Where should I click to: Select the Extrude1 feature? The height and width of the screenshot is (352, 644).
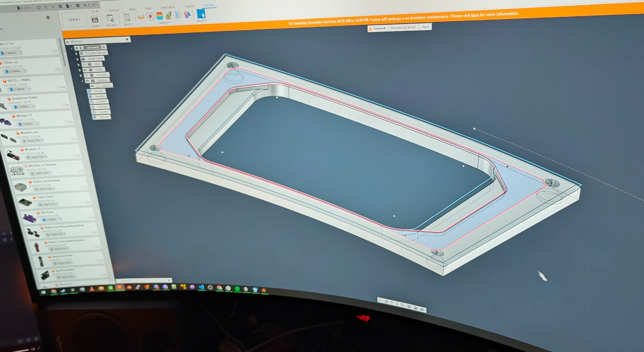point(96,91)
